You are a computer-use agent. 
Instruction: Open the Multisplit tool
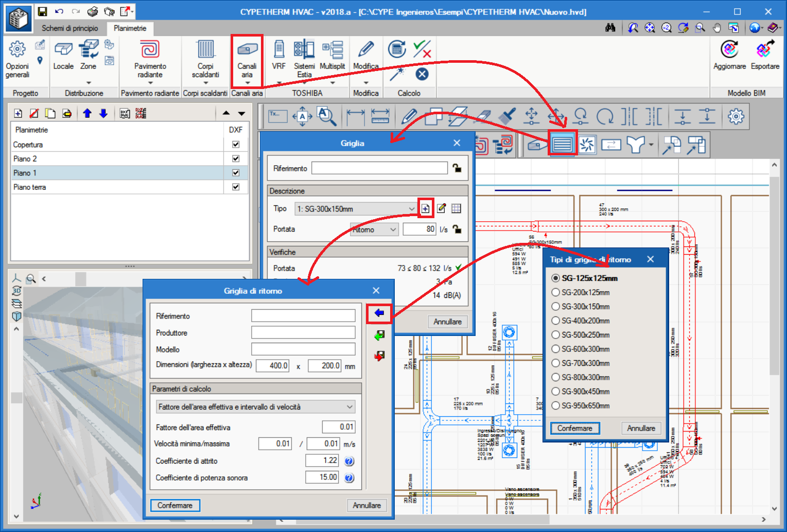pyautogui.click(x=333, y=56)
